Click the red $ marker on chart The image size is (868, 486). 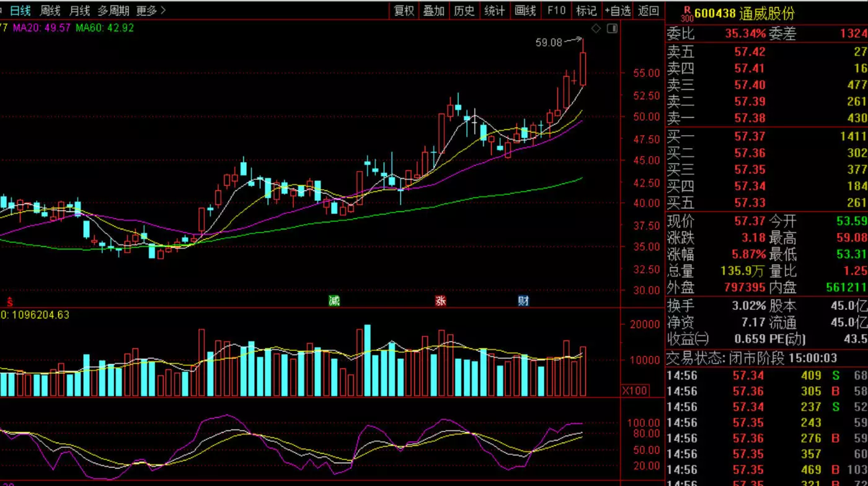pos(9,302)
